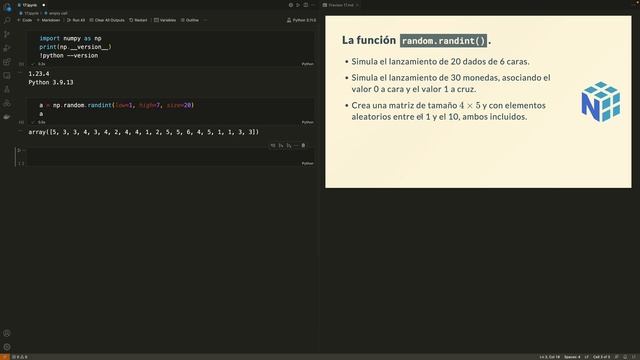Open notebook settings gear in title bar
640x360 pixels.
point(291,5)
